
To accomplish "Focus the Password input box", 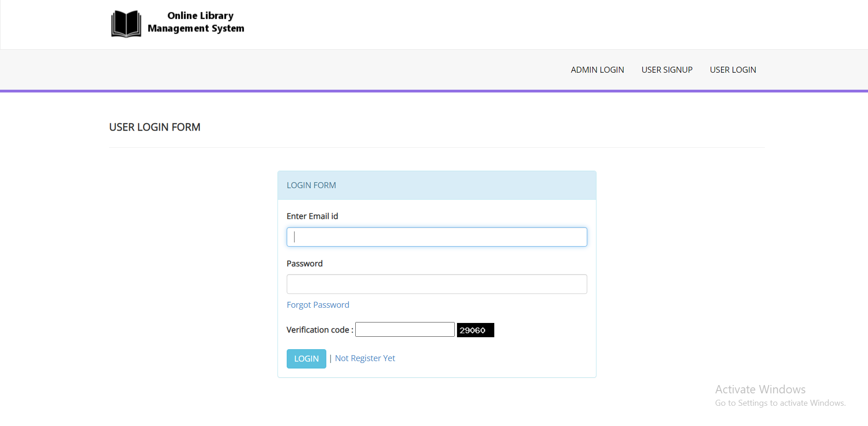I will [x=436, y=284].
